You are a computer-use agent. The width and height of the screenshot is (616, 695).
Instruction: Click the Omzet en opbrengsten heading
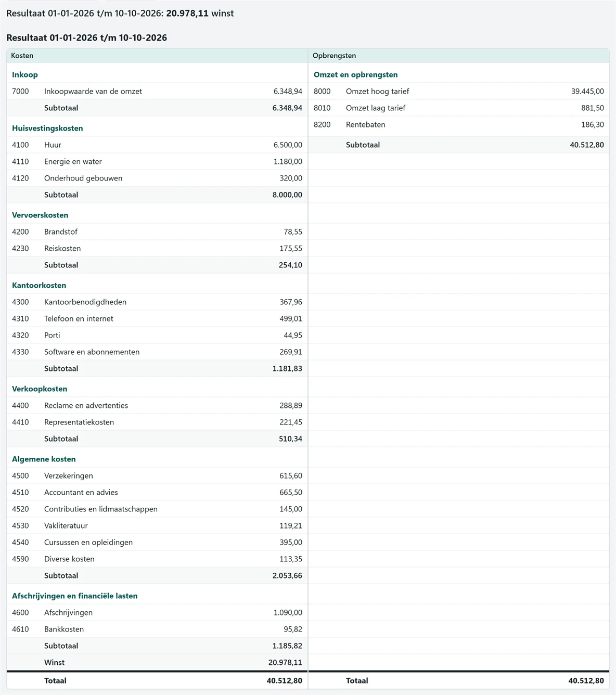point(355,74)
